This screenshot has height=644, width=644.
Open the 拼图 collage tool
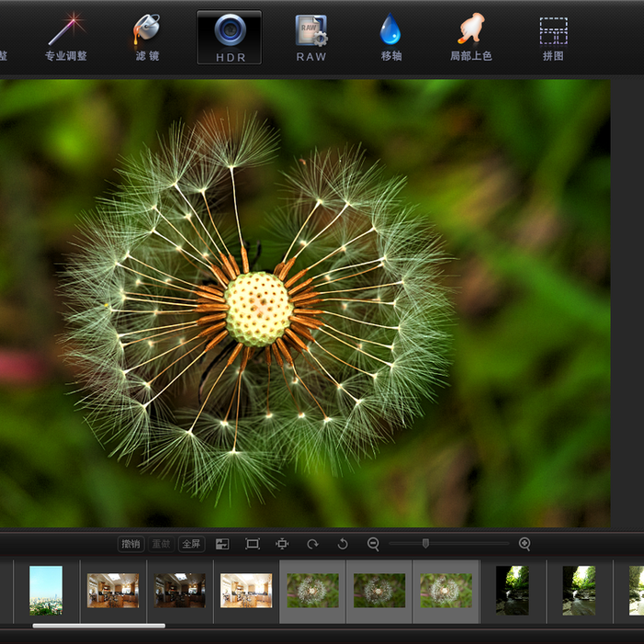click(553, 38)
